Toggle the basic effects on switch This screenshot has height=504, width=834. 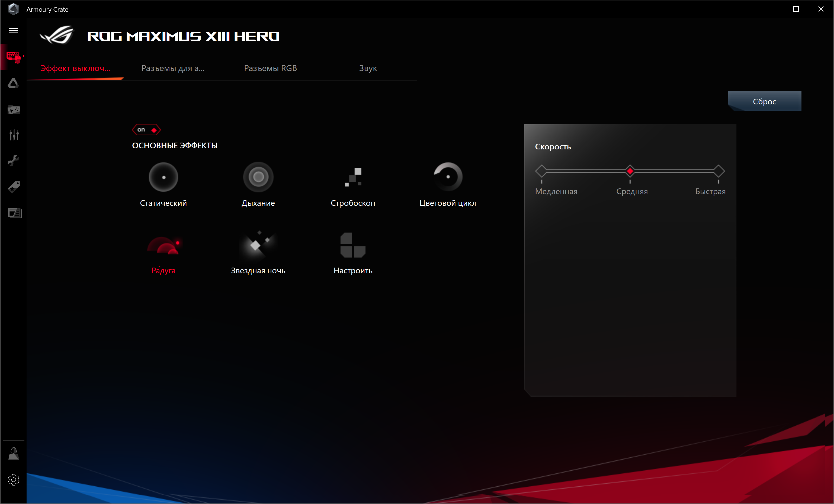click(x=146, y=130)
